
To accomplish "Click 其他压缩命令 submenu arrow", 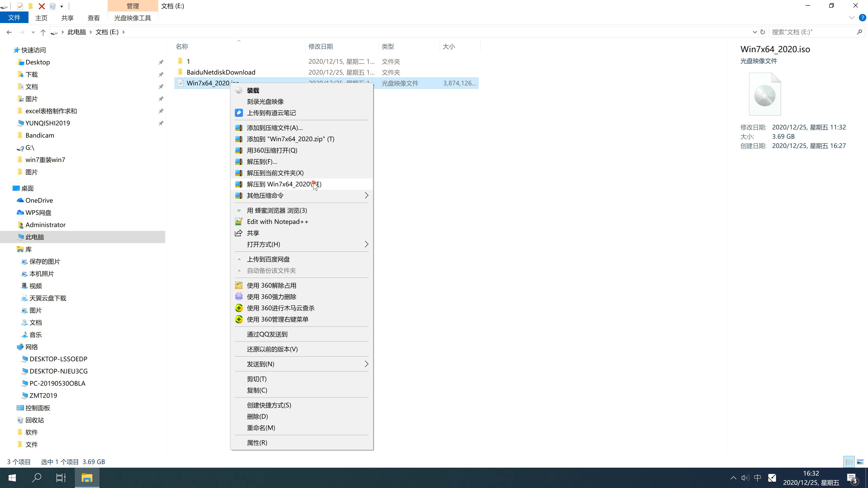I will 366,195.
